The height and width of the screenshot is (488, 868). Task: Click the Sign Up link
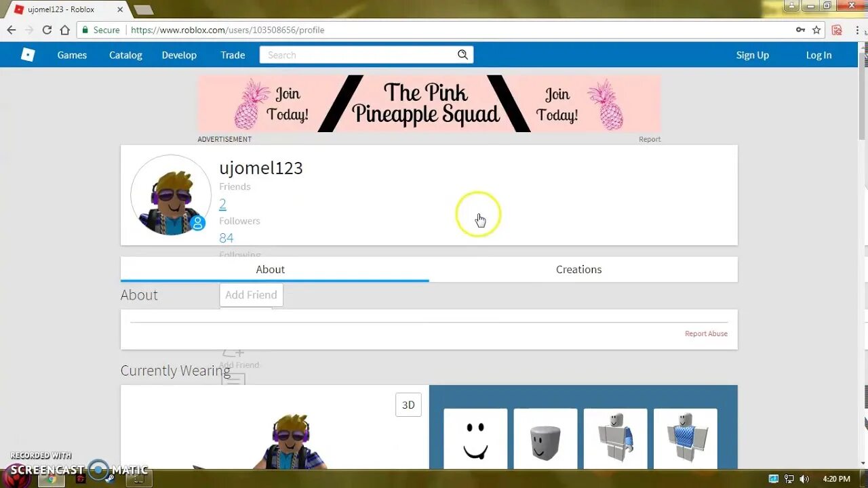pyautogui.click(x=753, y=55)
